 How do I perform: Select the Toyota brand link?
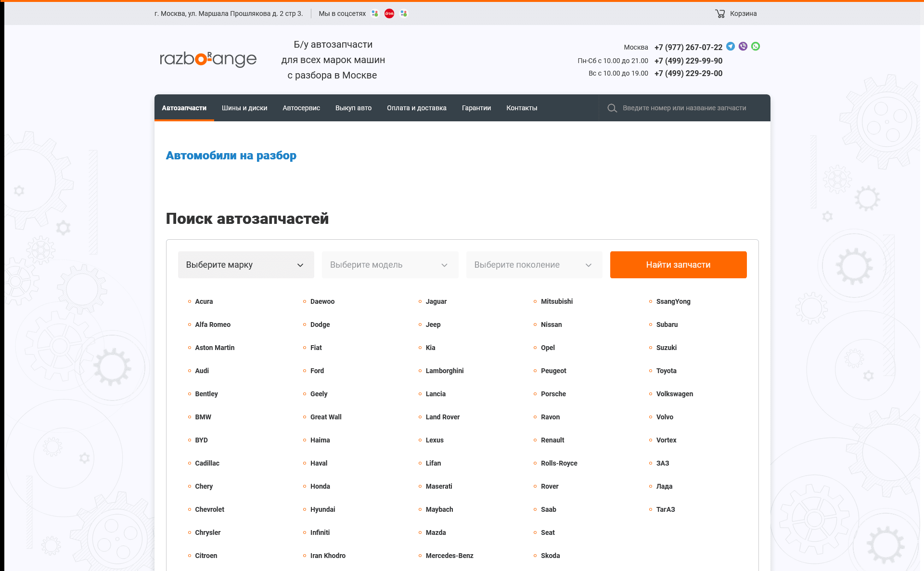click(x=667, y=371)
